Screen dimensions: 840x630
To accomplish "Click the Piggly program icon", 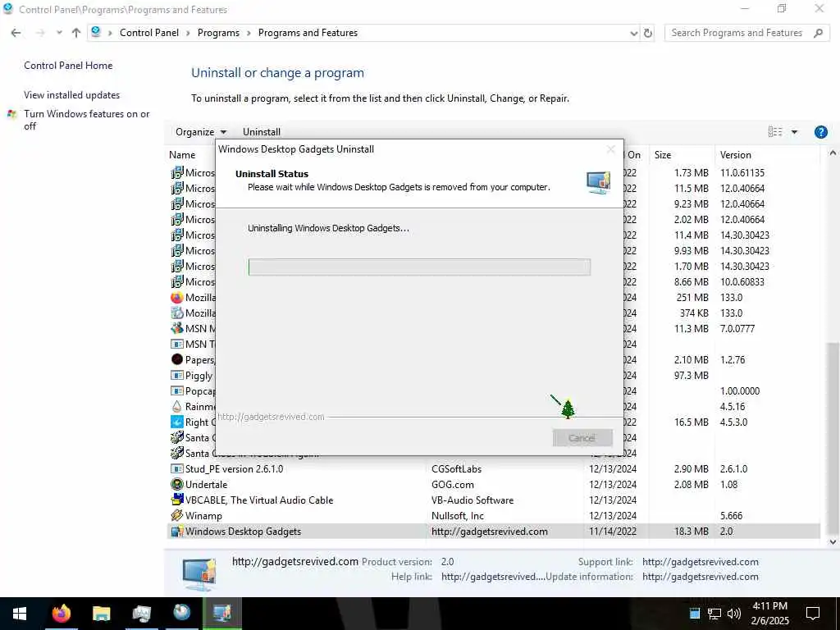I will tap(177, 375).
